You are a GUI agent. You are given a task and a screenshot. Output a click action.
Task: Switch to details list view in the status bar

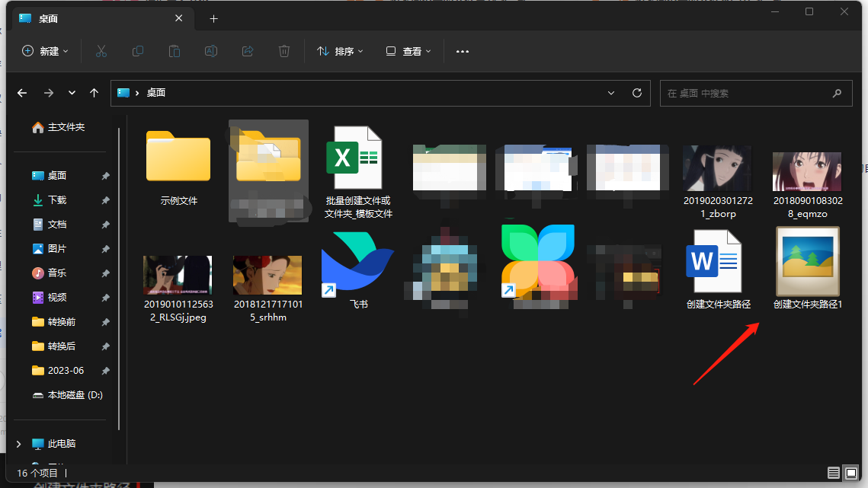pos(834,473)
